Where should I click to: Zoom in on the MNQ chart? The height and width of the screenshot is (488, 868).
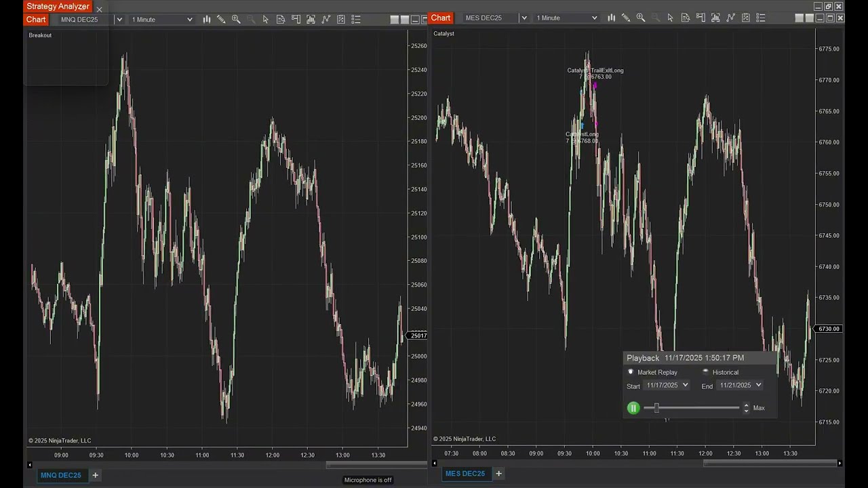(236, 20)
